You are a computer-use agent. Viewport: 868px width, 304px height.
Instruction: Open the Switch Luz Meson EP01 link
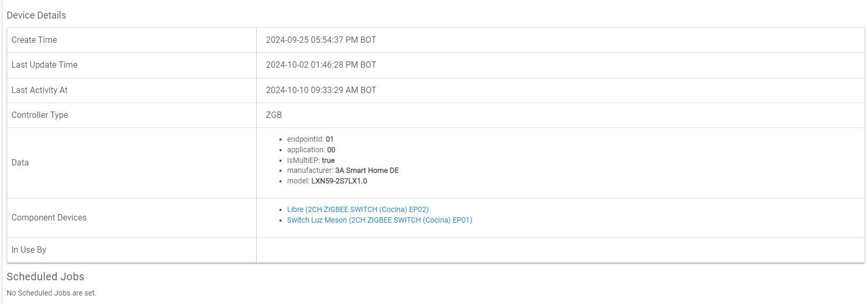pyautogui.click(x=379, y=220)
